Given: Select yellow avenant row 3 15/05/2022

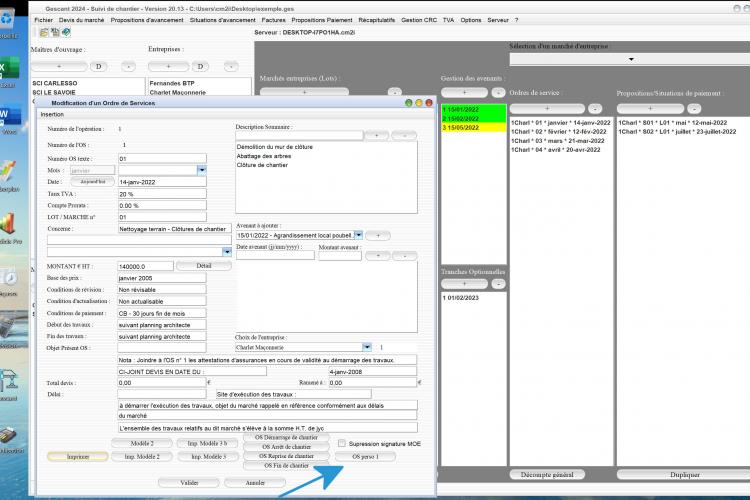Looking at the screenshot, I should [474, 128].
